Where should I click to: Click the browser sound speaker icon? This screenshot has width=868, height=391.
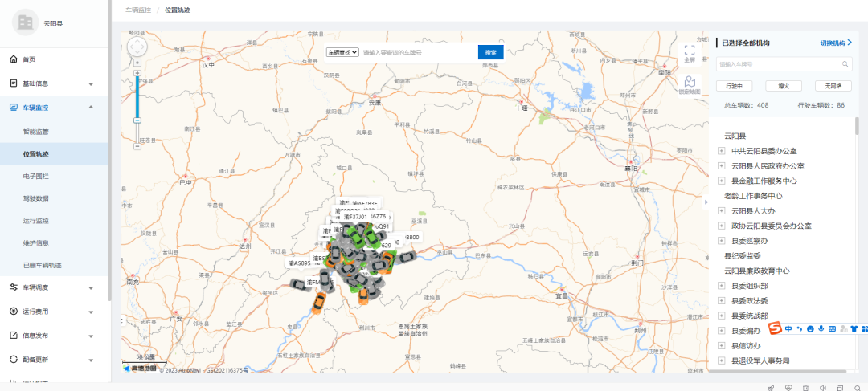click(823, 388)
